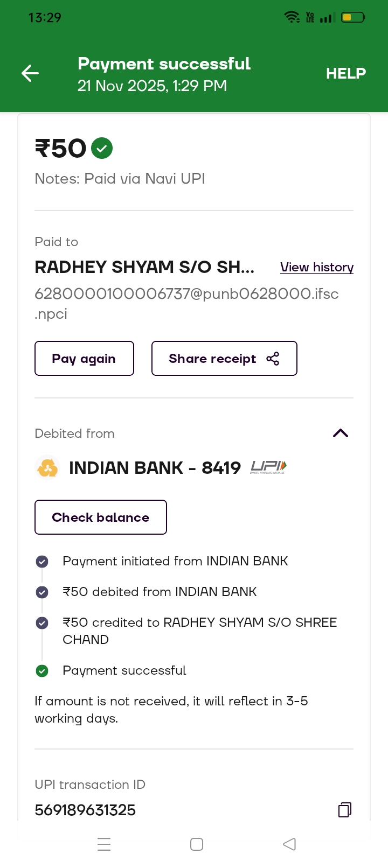This screenshot has width=388, height=868.
Task: Tap the share icon on Share receipt
Action: click(x=273, y=359)
